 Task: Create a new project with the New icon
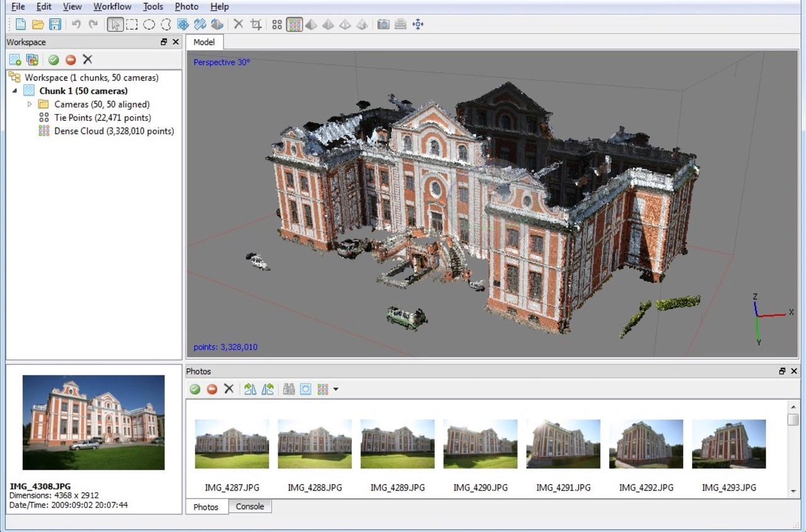(21, 25)
